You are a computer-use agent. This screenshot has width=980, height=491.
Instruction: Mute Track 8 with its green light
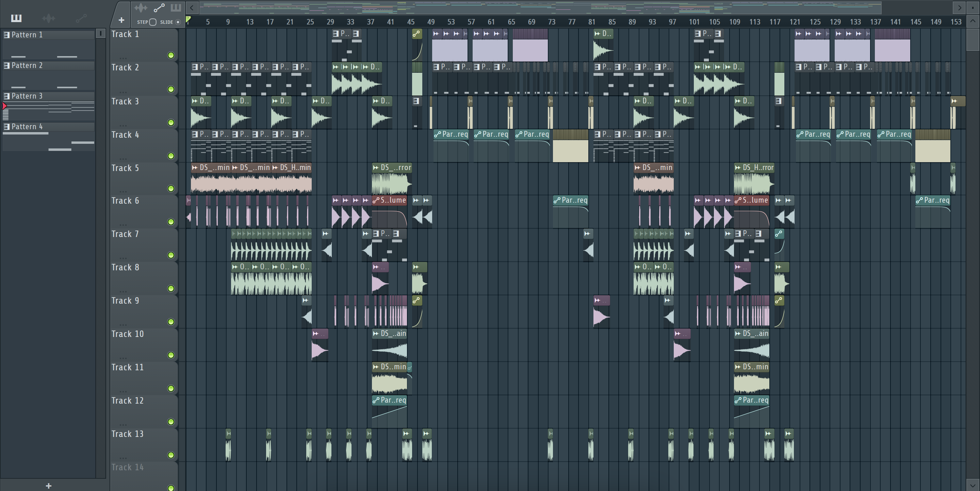[171, 288]
